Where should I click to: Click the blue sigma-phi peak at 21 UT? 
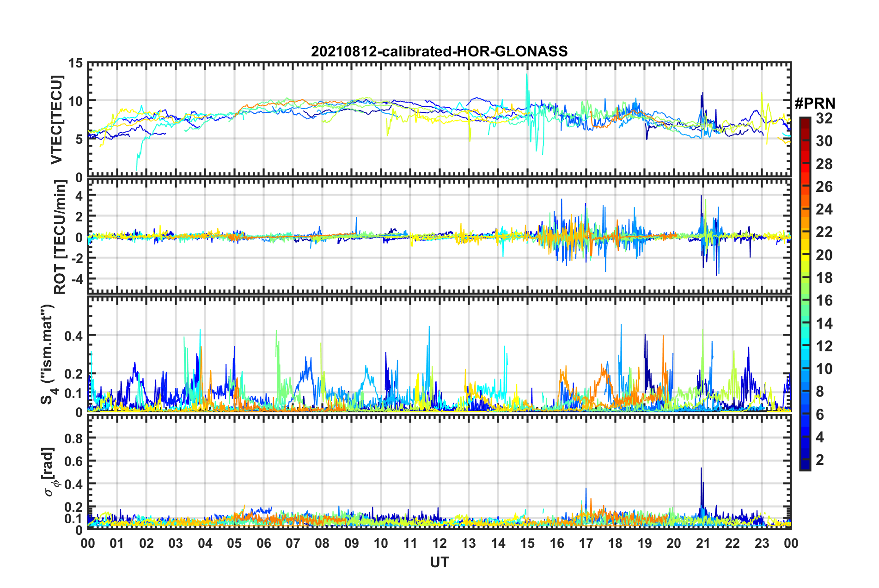pos(702,490)
